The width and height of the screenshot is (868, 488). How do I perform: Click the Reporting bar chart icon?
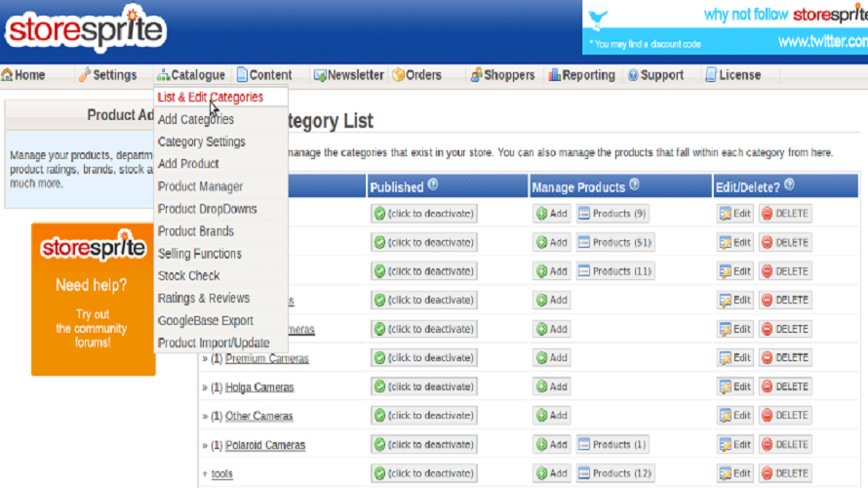[555, 75]
